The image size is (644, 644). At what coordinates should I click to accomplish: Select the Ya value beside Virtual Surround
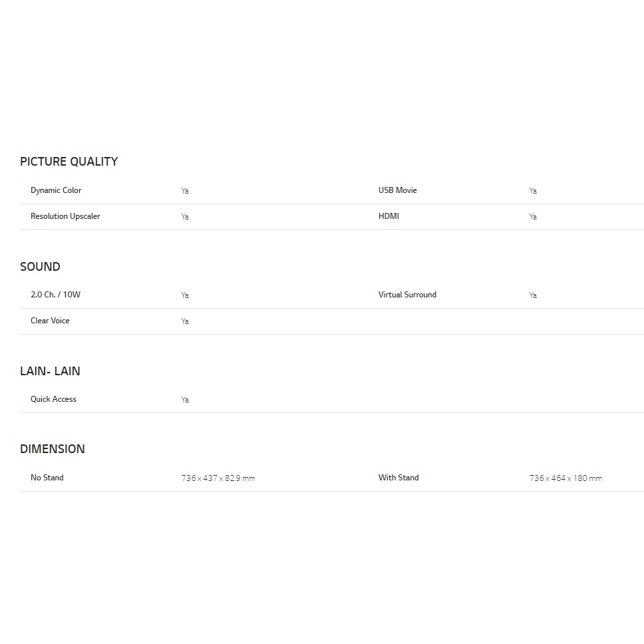pos(533,295)
